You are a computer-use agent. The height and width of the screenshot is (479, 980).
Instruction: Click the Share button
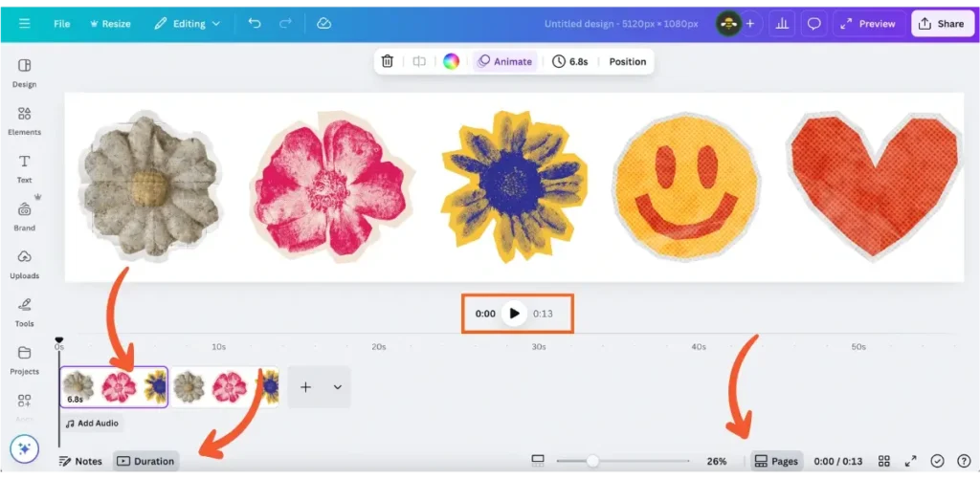942,23
